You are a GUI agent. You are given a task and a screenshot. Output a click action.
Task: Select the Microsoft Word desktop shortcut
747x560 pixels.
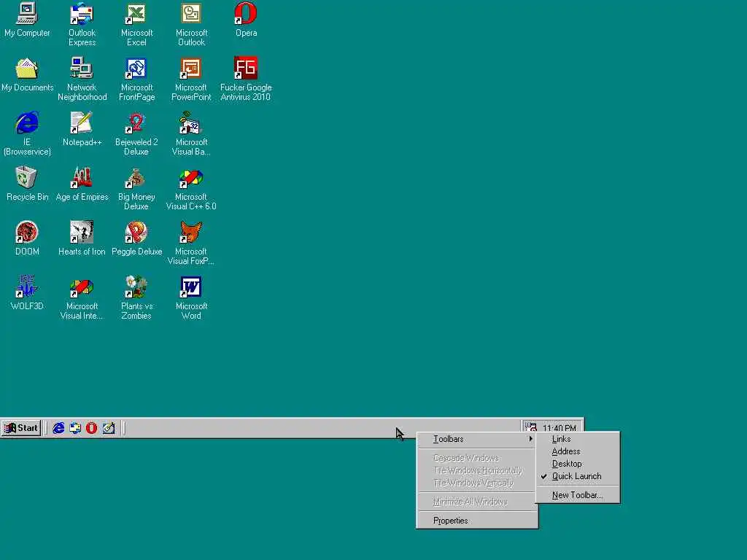191,298
